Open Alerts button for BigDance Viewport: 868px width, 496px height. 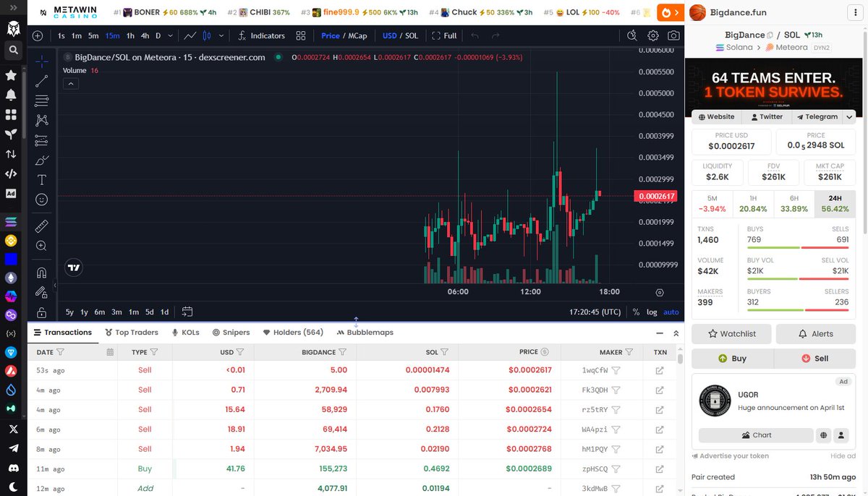coord(816,334)
